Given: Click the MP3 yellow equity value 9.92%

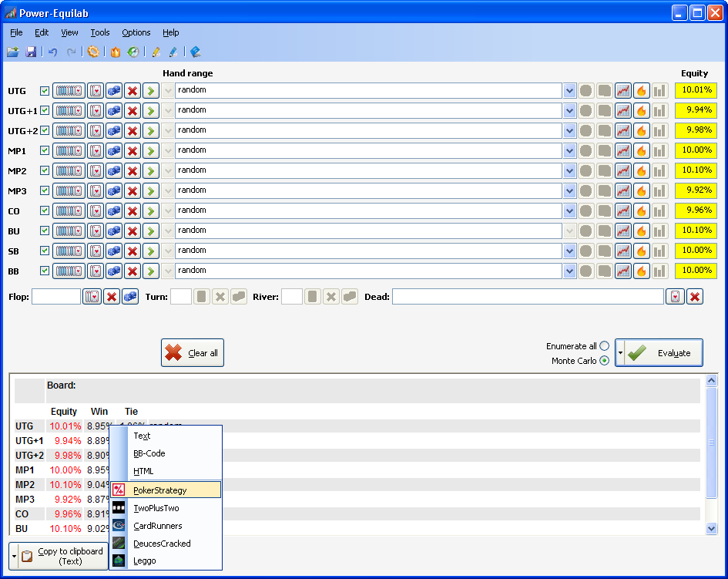Looking at the screenshot, I should click(696, 190).
